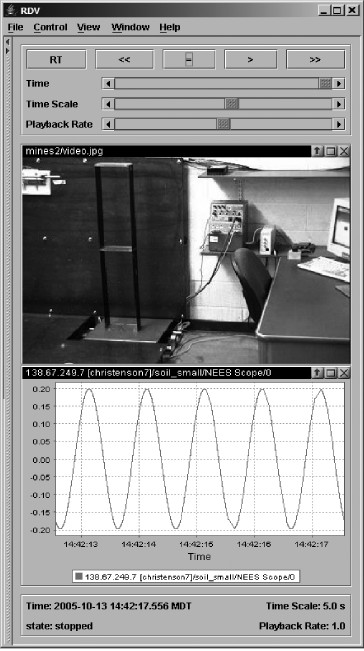
Task: Click the right arrow of Time scrollbar
Action: [339, 83]
